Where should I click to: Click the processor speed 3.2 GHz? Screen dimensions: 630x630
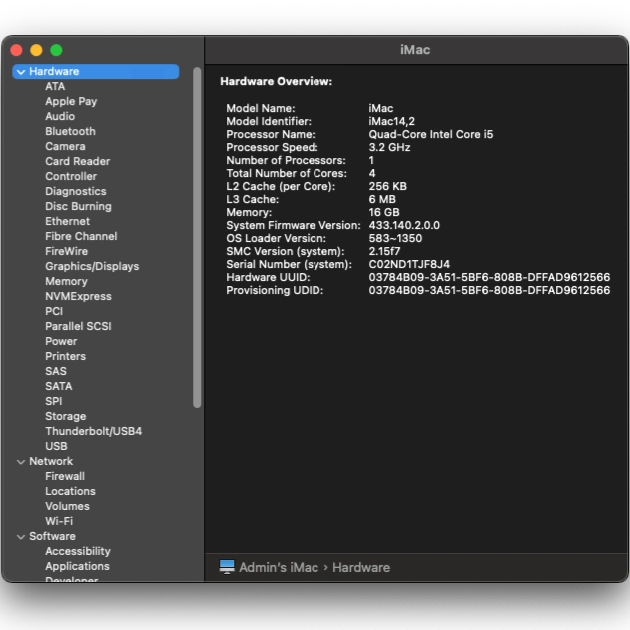coord(389,147)
